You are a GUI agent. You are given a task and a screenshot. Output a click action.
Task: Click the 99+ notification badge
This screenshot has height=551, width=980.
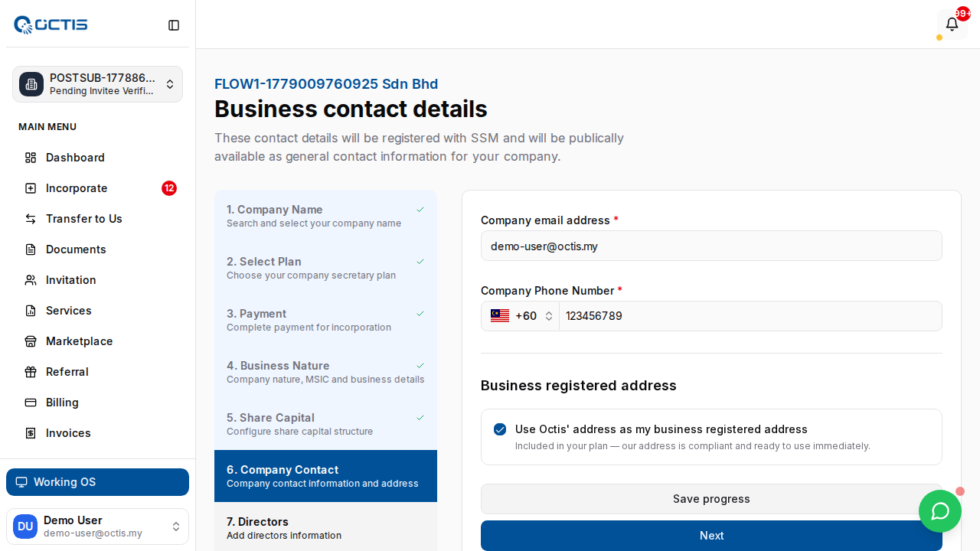[x=963, y=14]
